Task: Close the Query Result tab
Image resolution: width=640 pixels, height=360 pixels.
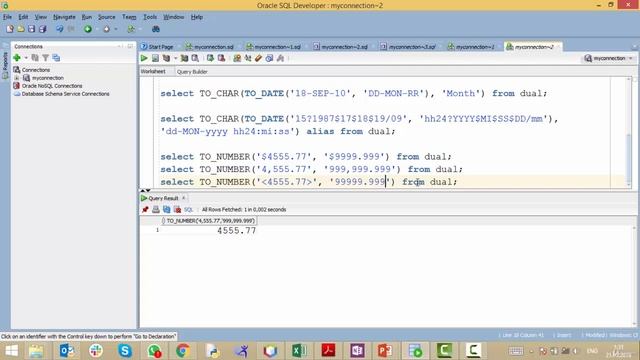Action: (x=184, y=198)
